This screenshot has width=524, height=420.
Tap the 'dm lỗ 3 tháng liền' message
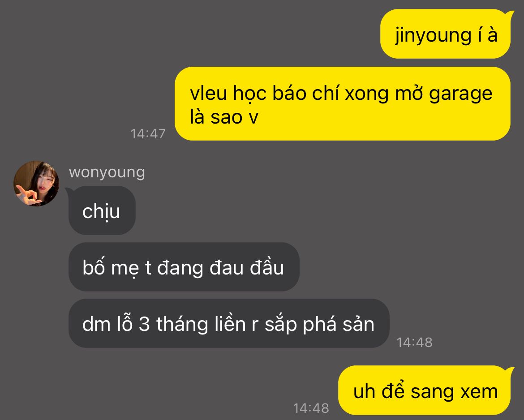pyautogui.click(x=229, y=323)
